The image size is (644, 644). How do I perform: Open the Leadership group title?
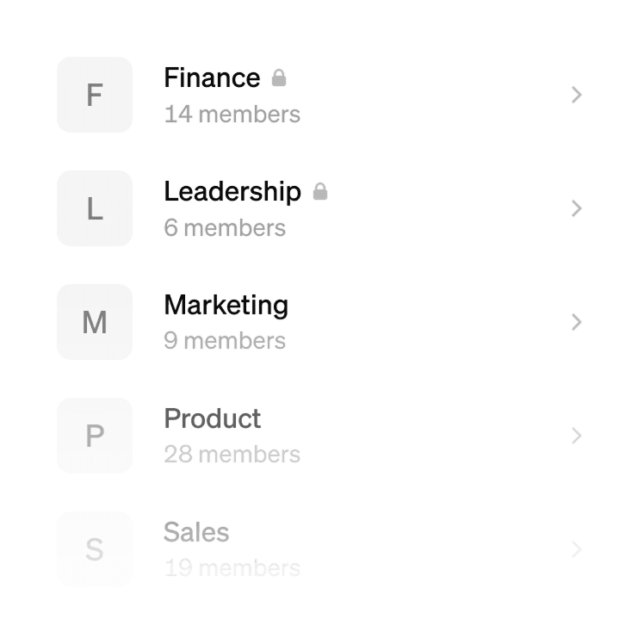(x=232, y=191)
